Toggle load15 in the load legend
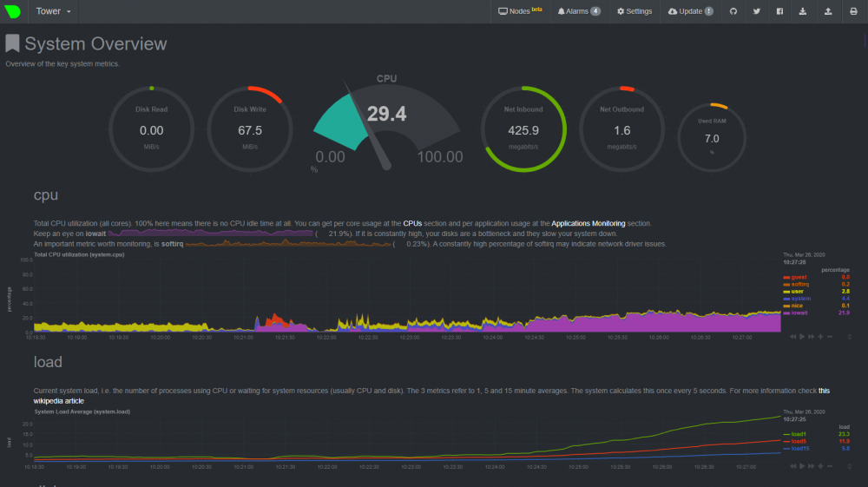 tap(800, 449)
